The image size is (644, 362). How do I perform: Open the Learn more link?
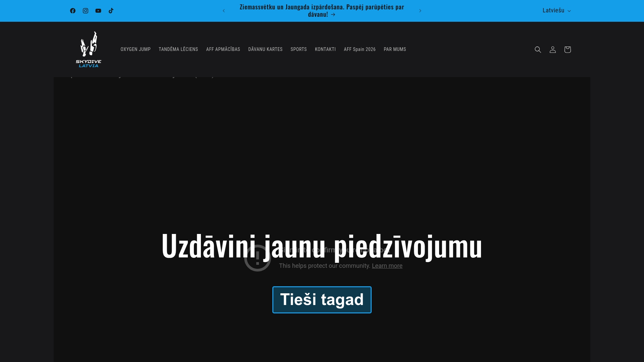pyautogui.click(x=387, y=265)
